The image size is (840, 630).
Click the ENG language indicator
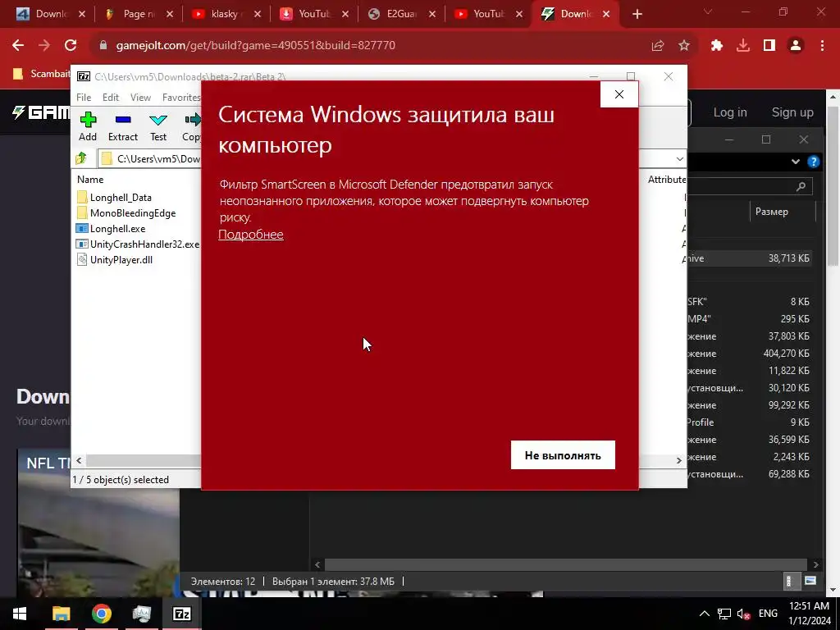pos(768,614)
